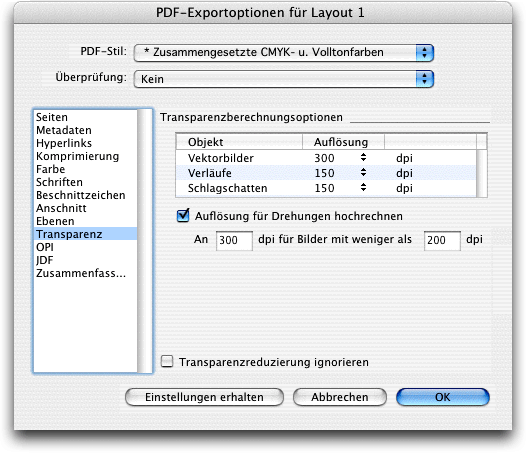Open resolution stepper for Vektorbilder row
526x453 pixels.
point(363,157)
